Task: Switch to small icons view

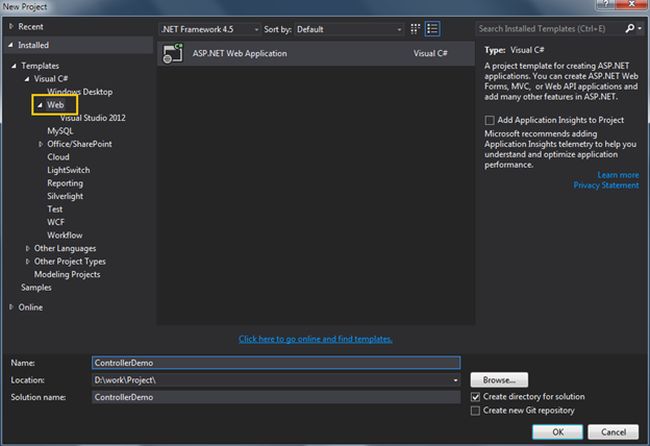Action: pyautogui.click(x=415, y=29)
